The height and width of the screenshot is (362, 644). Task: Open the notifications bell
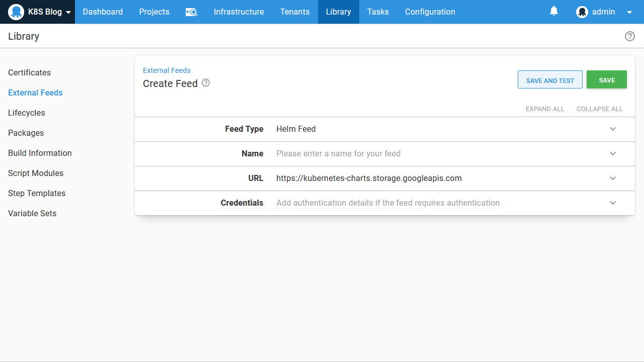554,11
